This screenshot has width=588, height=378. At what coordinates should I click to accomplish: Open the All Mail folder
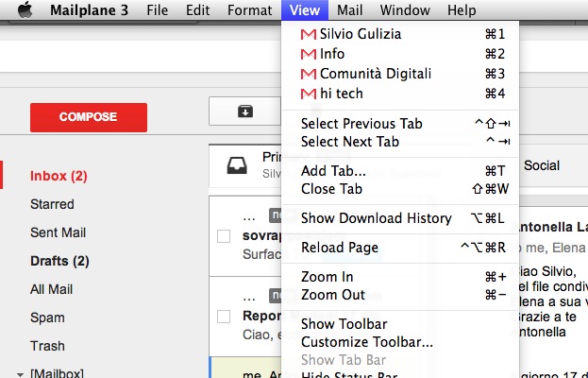tap(51, 289)
